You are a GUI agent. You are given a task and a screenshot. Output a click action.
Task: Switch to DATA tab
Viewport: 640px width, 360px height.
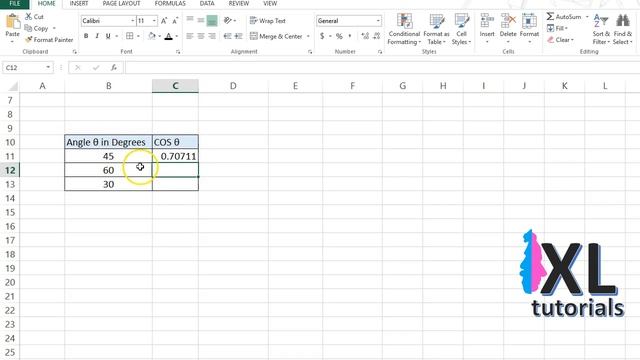click(x=207, y=4)
